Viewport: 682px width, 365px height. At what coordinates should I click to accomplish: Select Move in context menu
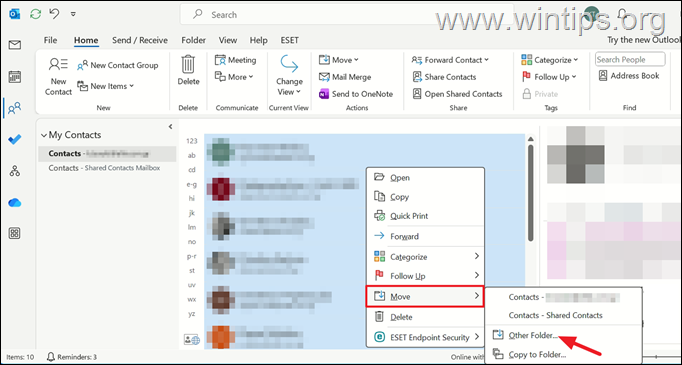pos(425,296)
